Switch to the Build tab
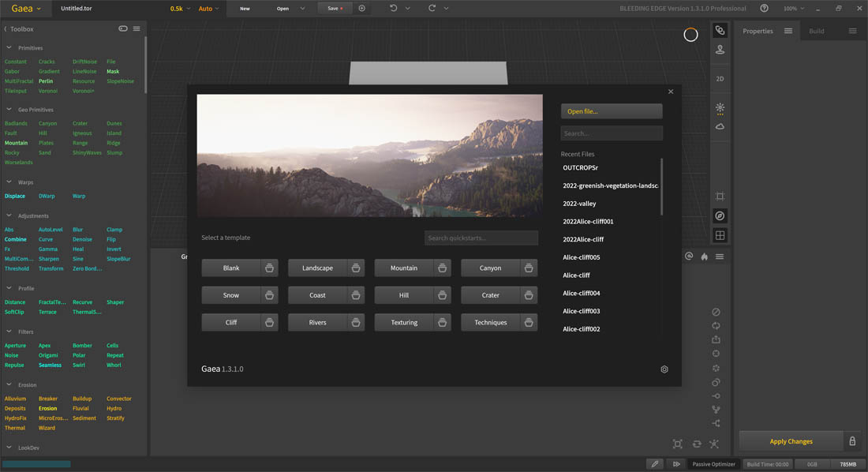The height and width of the screenshot is (472, 868). click(x=817, y=31)
